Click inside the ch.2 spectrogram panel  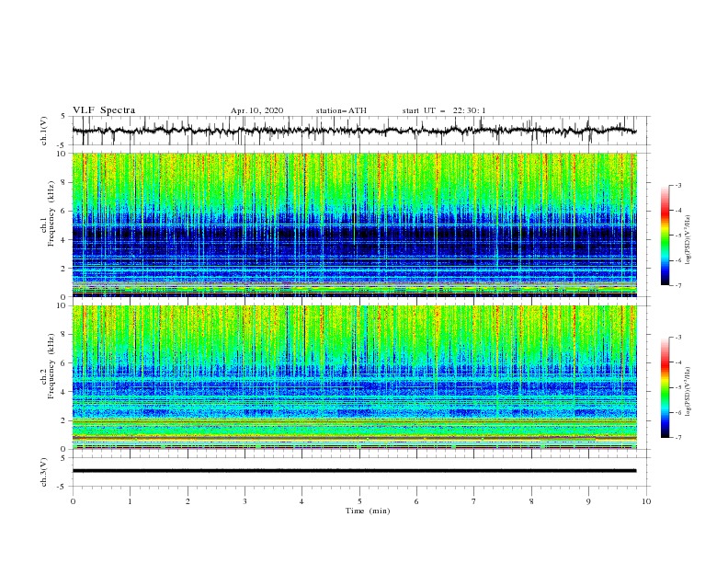pos(354,377)
